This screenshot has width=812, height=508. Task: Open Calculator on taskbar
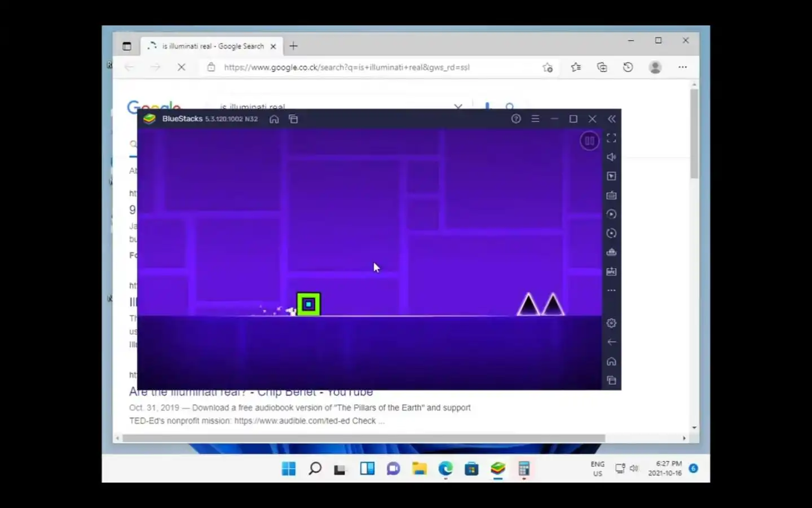[524, 468]
